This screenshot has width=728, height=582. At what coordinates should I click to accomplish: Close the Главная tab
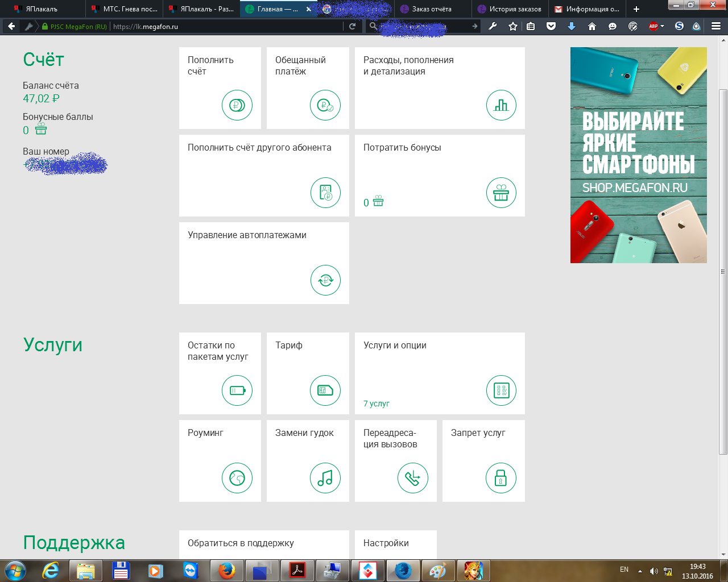click(309, 9)
